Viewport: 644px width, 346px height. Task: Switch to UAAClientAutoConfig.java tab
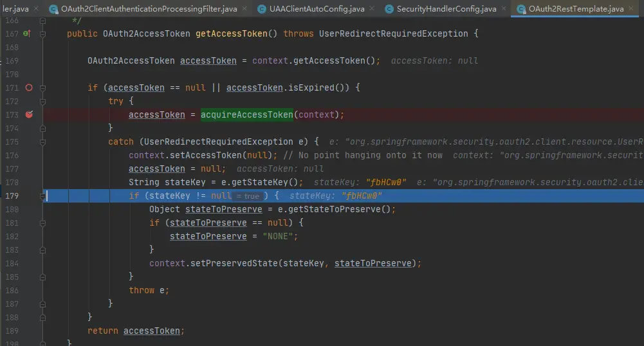click(x=317, y=8)
